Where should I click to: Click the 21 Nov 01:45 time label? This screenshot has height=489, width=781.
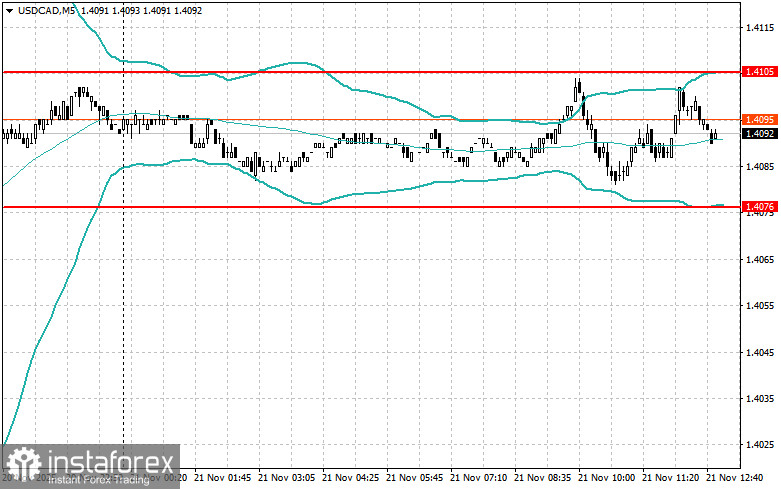[x=223, y=478]
